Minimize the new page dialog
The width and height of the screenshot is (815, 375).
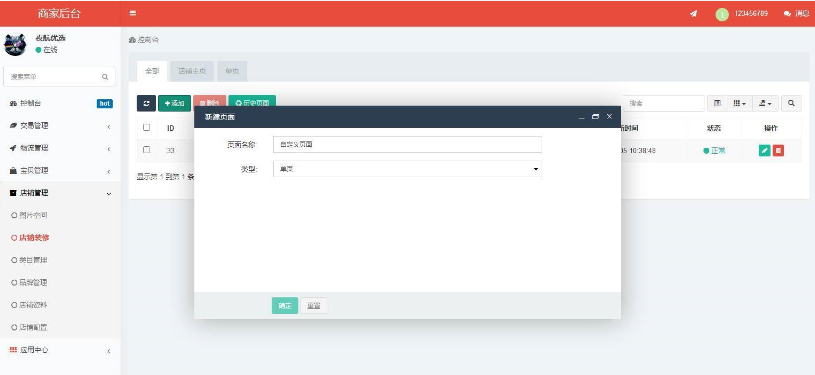tap(582, 117)
